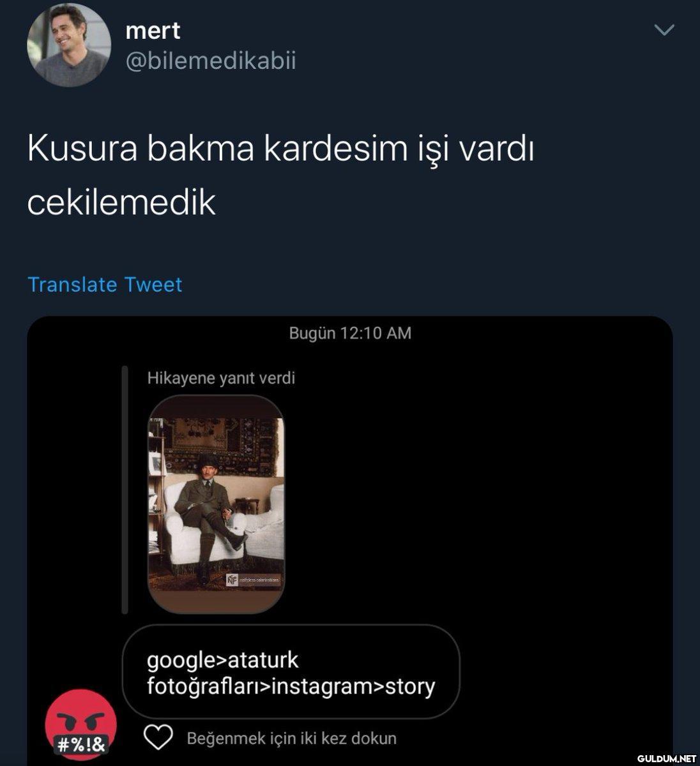Tap the "google>ataturk" message bubble
Screen dimensions: 700x766
pos(291,672)
